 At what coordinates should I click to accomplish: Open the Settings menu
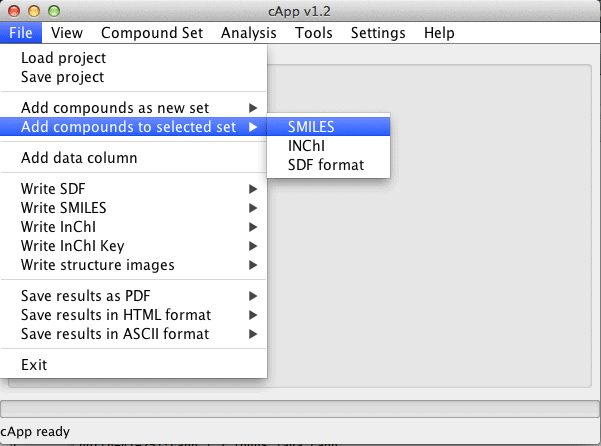[x=378, y=33]
